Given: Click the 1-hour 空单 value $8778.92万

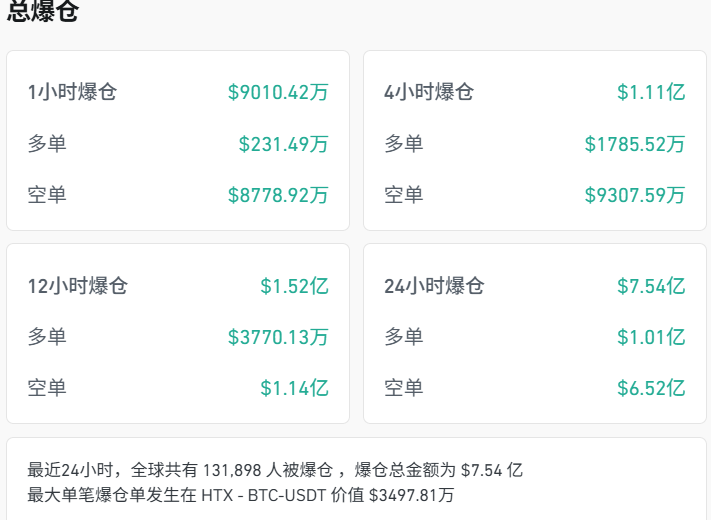Looking at the screenshot, I should (278, 195).
